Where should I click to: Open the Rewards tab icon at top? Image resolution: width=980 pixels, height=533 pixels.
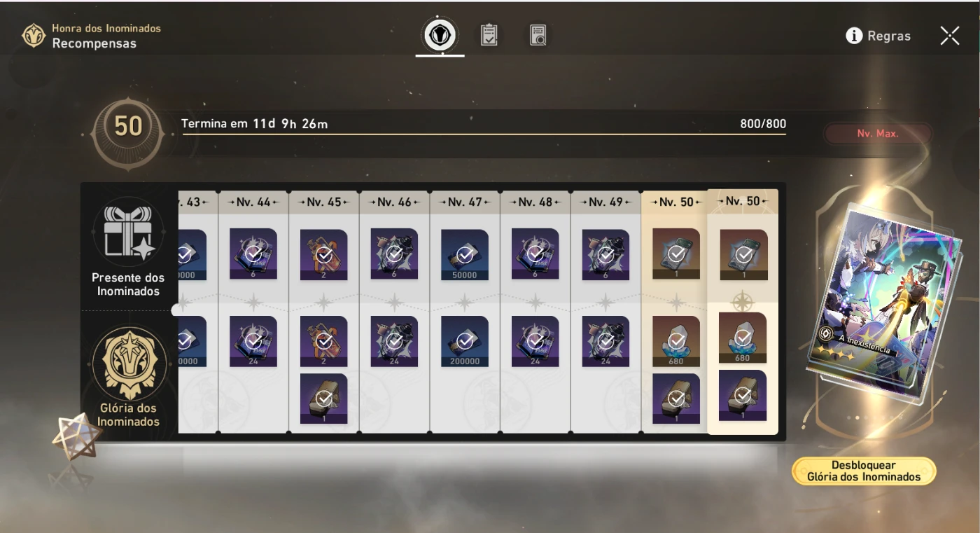click(x=440, y=34)
